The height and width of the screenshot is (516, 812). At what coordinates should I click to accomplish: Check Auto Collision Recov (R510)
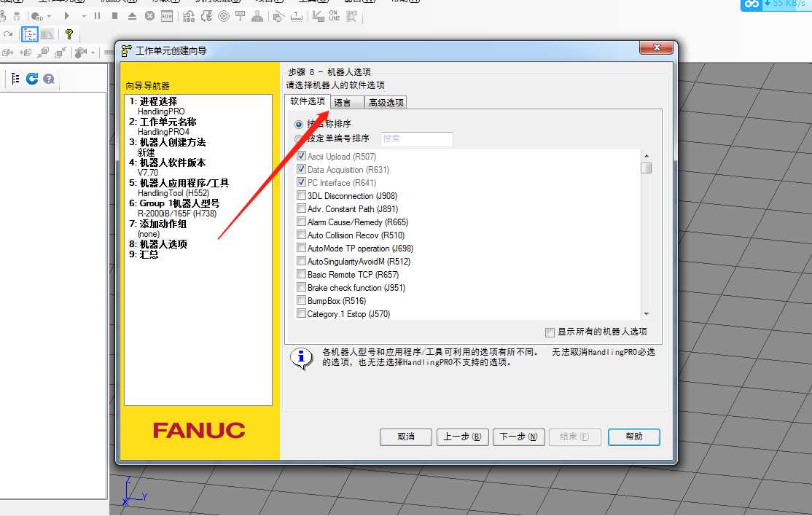point(301,235)
